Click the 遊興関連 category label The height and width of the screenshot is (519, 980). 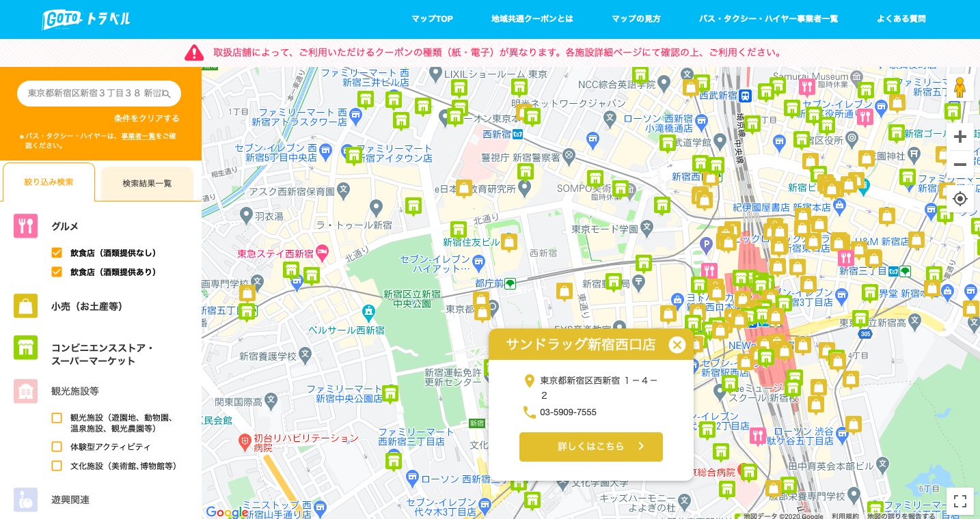[70, 500]
